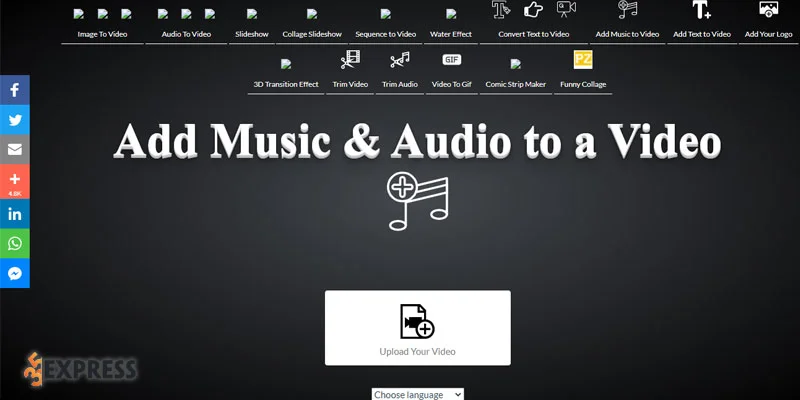Screen dimensions: 800x400
Task: Click the Water Effect placeholder icon
Action: coord(451,14)
